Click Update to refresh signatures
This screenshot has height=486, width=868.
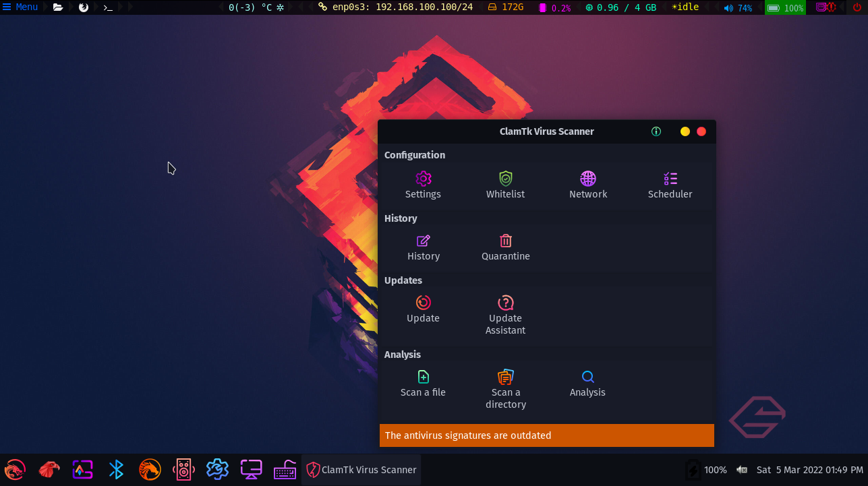click(x=423, y=309)
